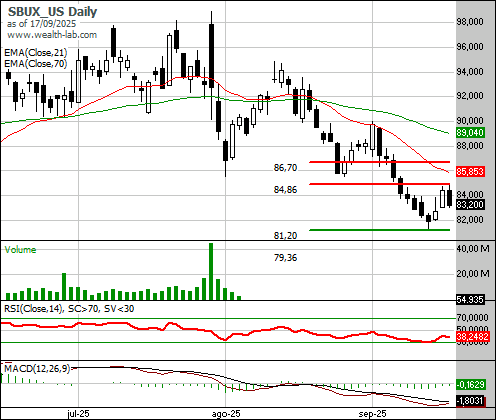Select the Volume pane label
This screenshot has width=496, height=420.
20,250
